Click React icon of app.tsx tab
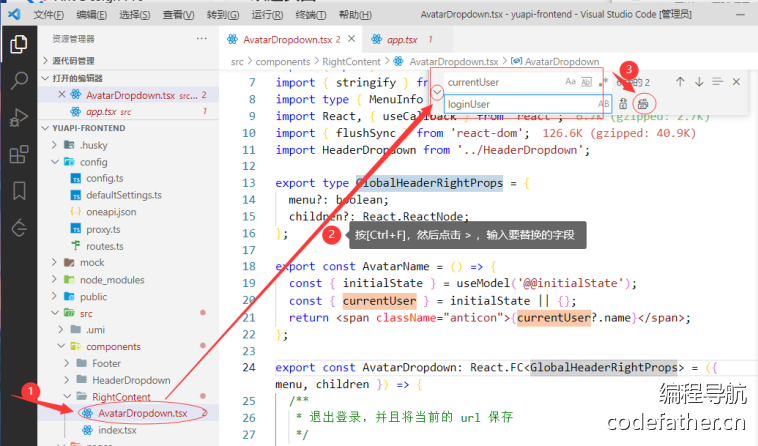Screen dimensions: 758x446 (x=377, y=39)
